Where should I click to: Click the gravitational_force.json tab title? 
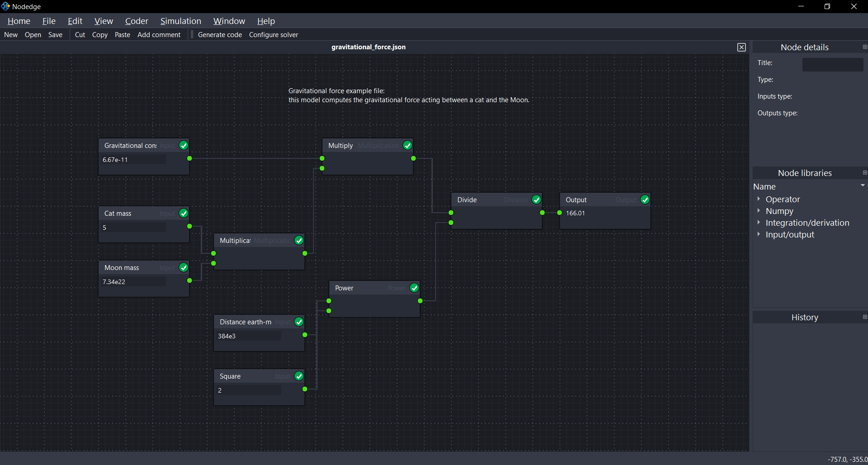369,47
